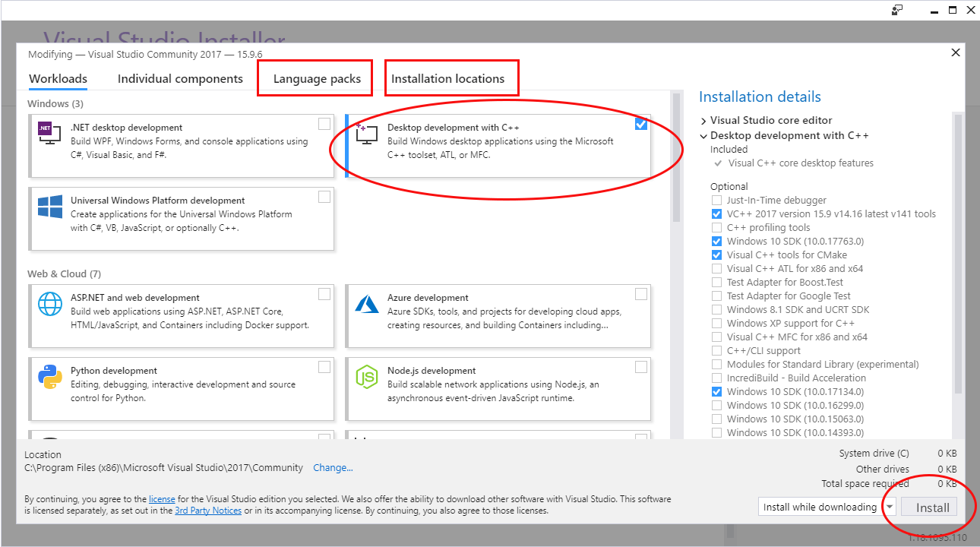This screenshot has height=547, width=980.
Task: Click the .NET desktop development icon
Action: pyautogui.click(x=49, y=134)
